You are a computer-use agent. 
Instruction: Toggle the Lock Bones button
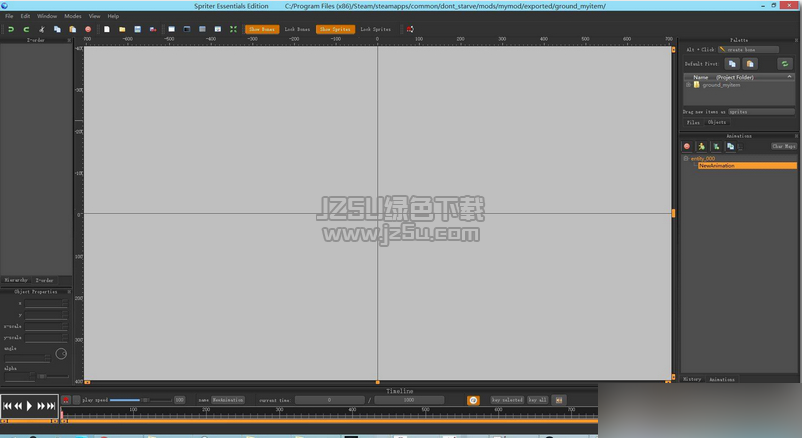click(297, 29)
